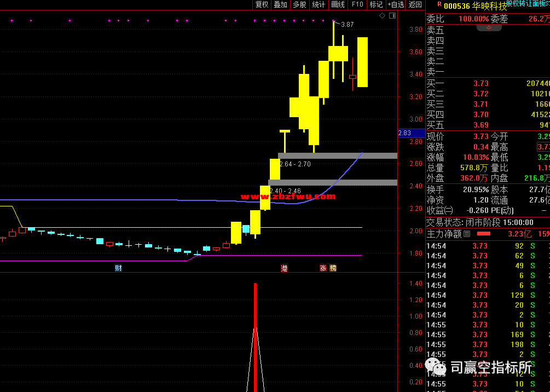This screenshot has width=550, height=392.
Task: Click the diamond icon above the chart
Action: pyautogui.click(x=383, y=15)
